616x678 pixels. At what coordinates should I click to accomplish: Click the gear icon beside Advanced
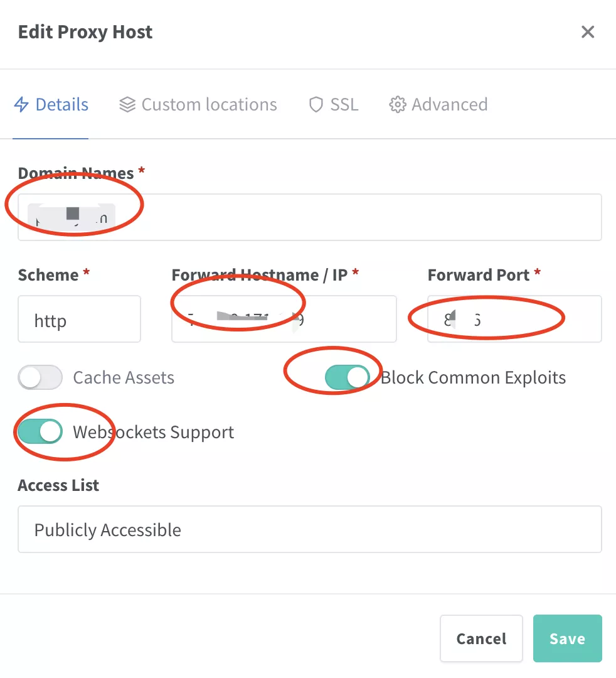(x=397, y=105)
